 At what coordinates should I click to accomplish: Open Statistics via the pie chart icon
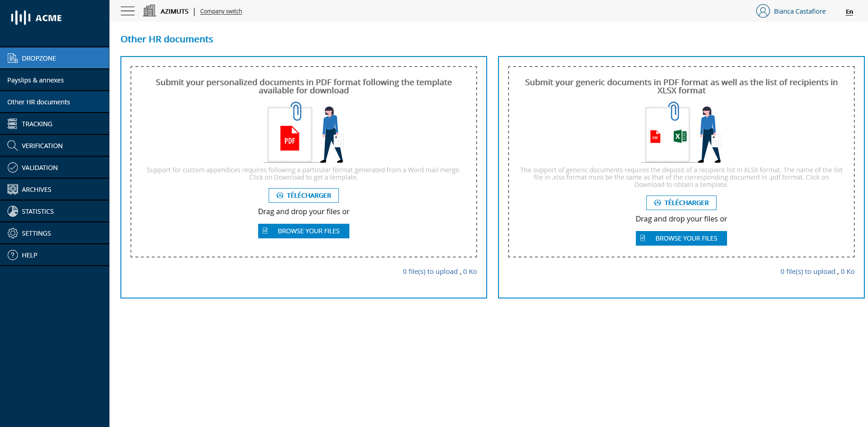pos(12,211)
